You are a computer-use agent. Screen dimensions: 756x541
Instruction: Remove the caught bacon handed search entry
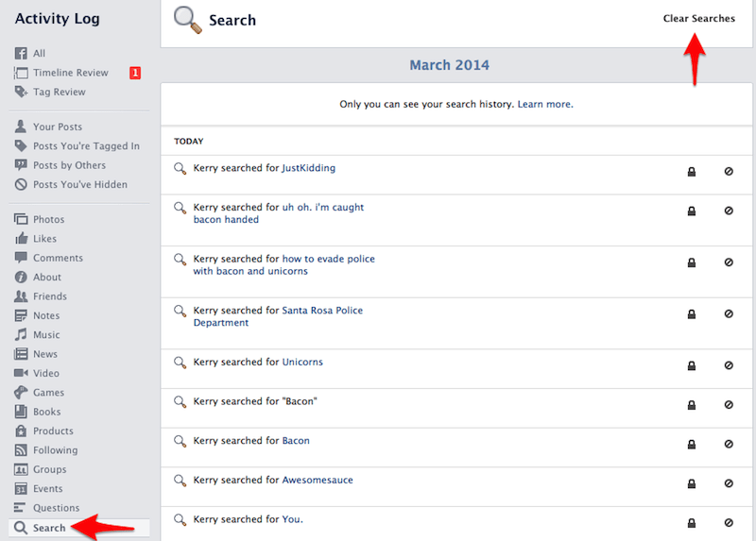click(729, 211)
